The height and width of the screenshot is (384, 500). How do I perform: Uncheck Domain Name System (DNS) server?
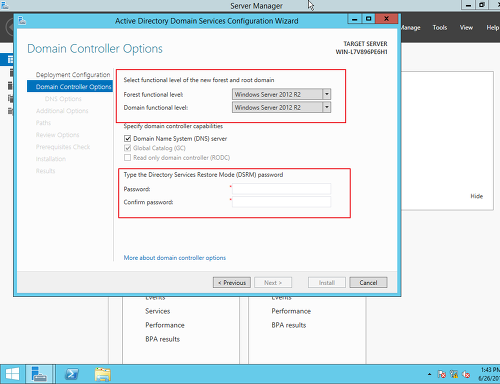pos(127,138)
